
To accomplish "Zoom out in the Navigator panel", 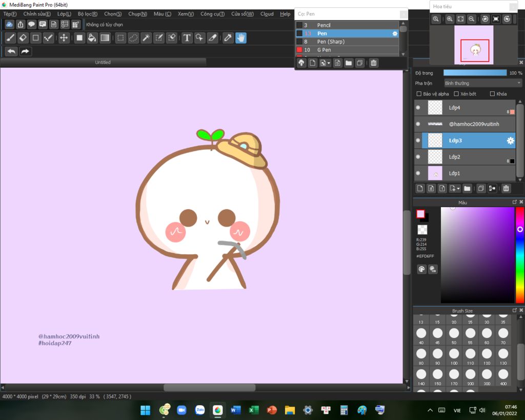I will pos(472,19).
